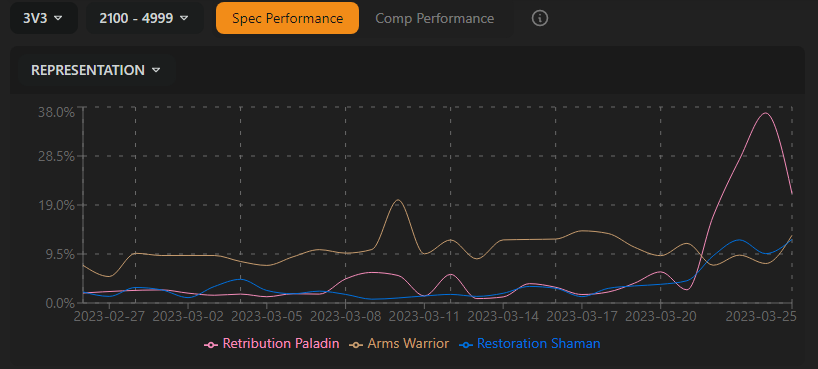818x369 pixels.
Task: Toggle the Restoration Shaman legend entry
Action: coord(529,343)
